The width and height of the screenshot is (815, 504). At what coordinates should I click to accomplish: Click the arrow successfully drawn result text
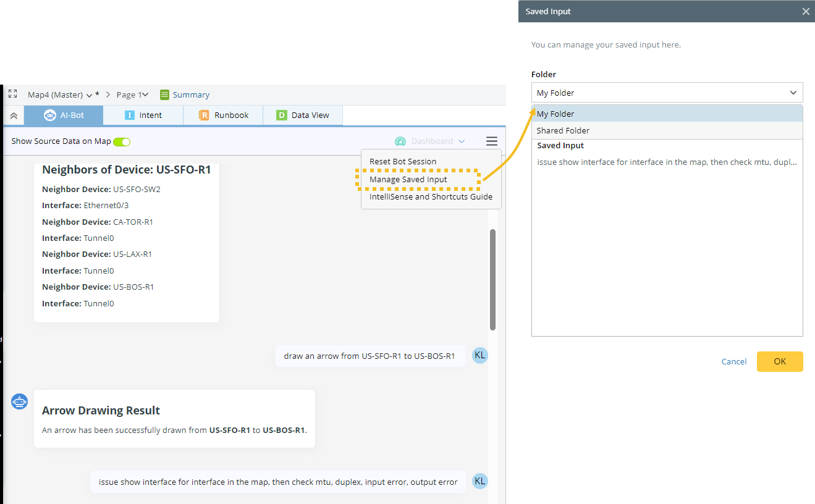[174, 430]
